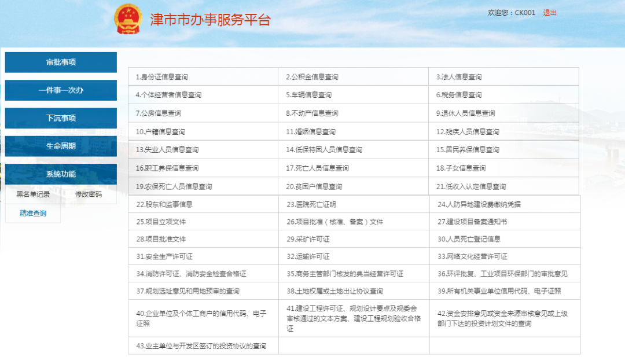Select 32.运输许可证
The width and height of the screenshot is (625, 364).
coord(308,256)
